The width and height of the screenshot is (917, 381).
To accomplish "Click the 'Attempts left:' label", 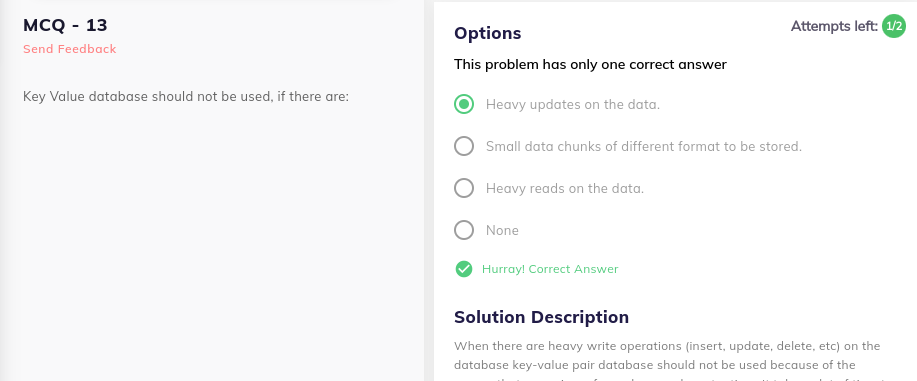I will 834,26.
